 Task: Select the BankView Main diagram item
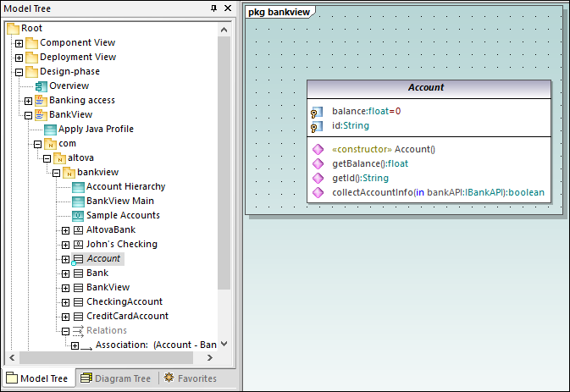click(x=119, y=202)
